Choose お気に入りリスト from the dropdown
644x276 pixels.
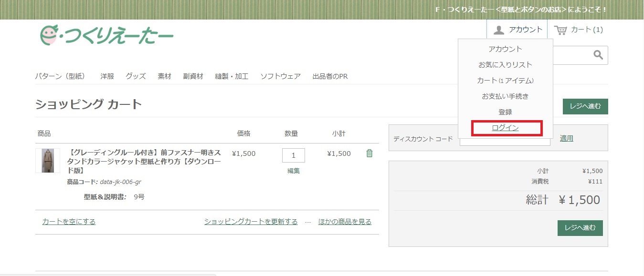(x=506, y=64)
